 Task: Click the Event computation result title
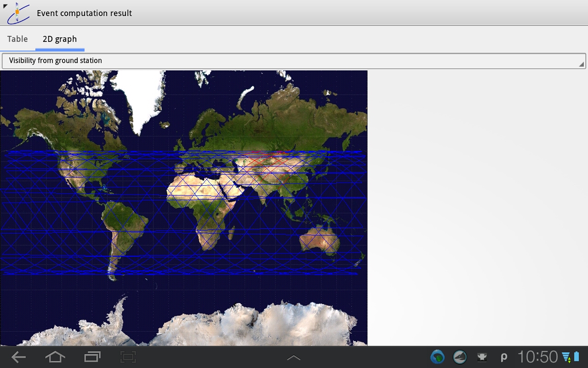click(x=84, y=13)
